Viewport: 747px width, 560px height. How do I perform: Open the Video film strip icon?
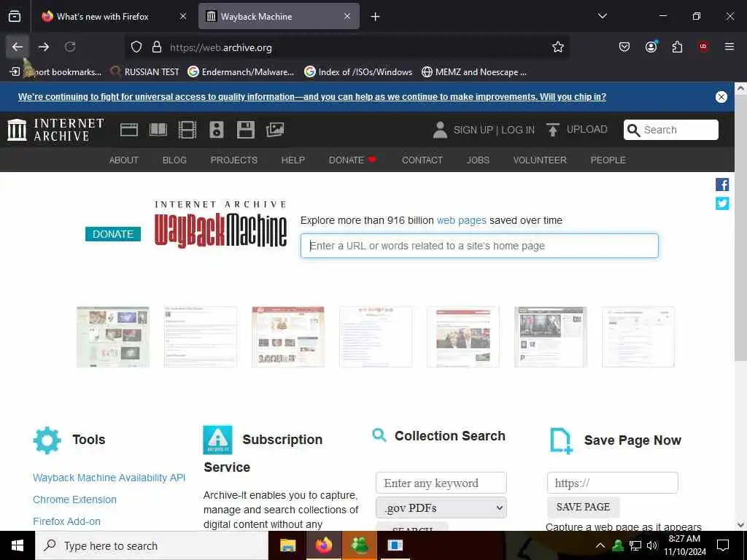pos(187,130)
